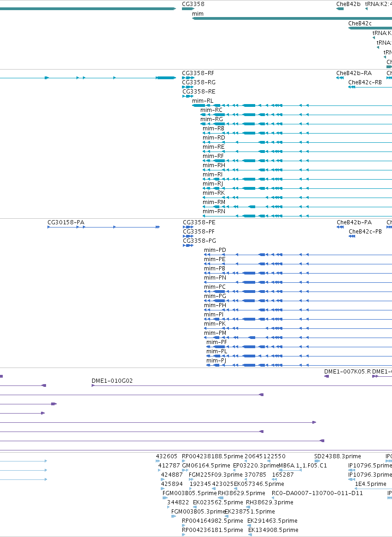392x537 pixels.
Task: Click EST label RP004164982.5prime
Action: click(x=212, y=521)
